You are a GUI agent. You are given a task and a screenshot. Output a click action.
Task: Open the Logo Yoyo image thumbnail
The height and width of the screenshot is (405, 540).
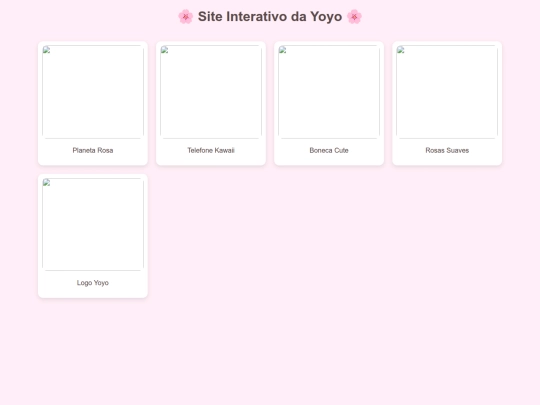[x=93, y=225]
